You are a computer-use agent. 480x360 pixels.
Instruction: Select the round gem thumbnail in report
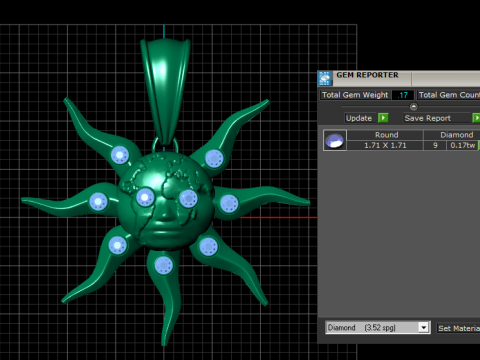tap(335, 140)
